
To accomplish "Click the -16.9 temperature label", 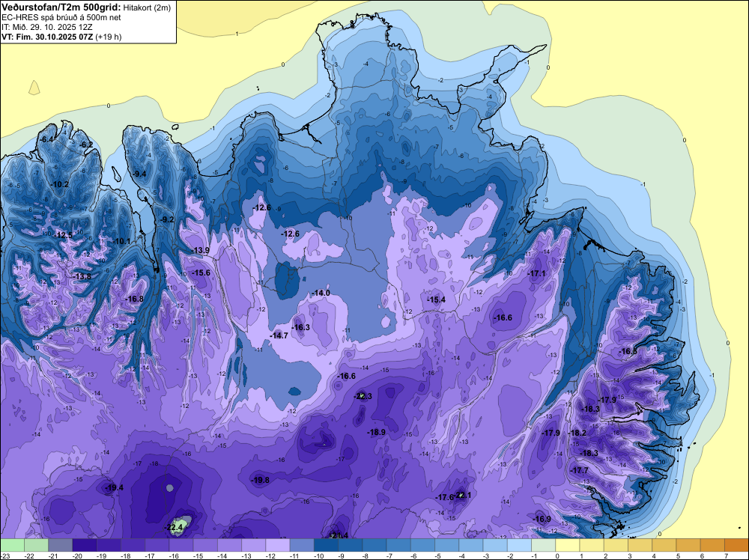I will click(x=542, y=519).
